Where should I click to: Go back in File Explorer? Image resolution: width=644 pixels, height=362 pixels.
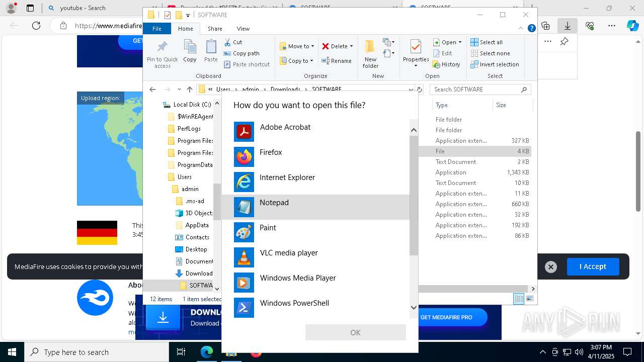[152, 89]
